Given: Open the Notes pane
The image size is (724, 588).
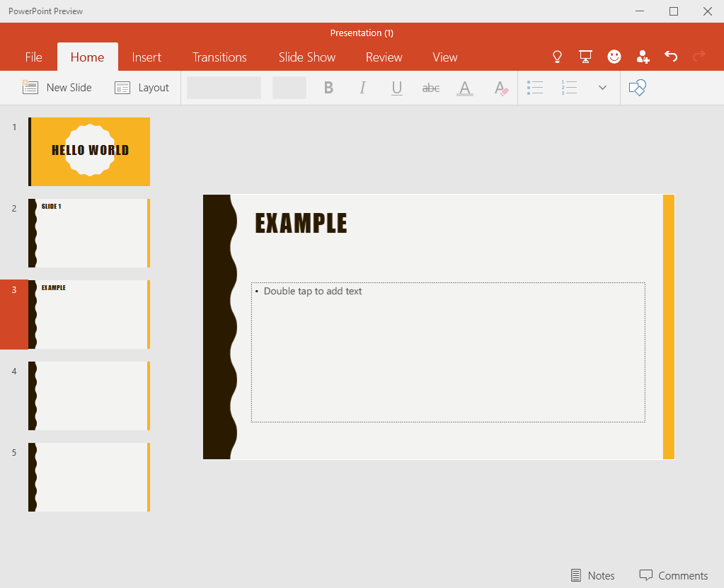Looking at the screenshot, I should [593, 575].
